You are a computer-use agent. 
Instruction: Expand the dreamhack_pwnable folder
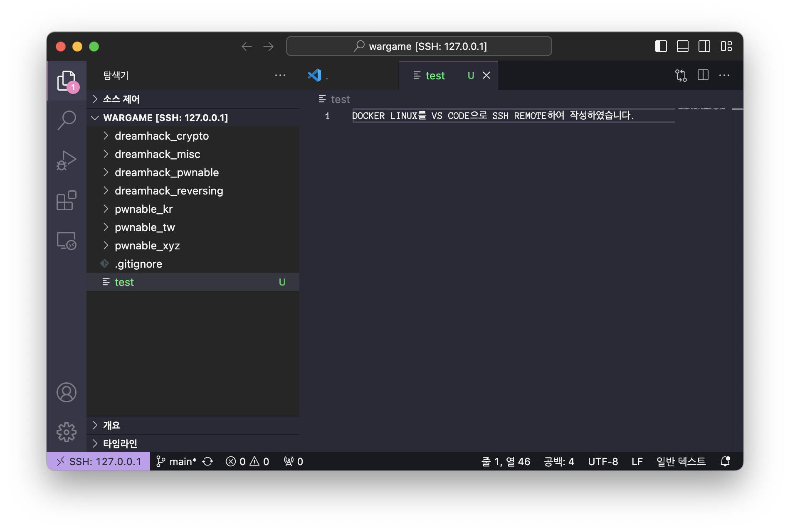[193, 172]
